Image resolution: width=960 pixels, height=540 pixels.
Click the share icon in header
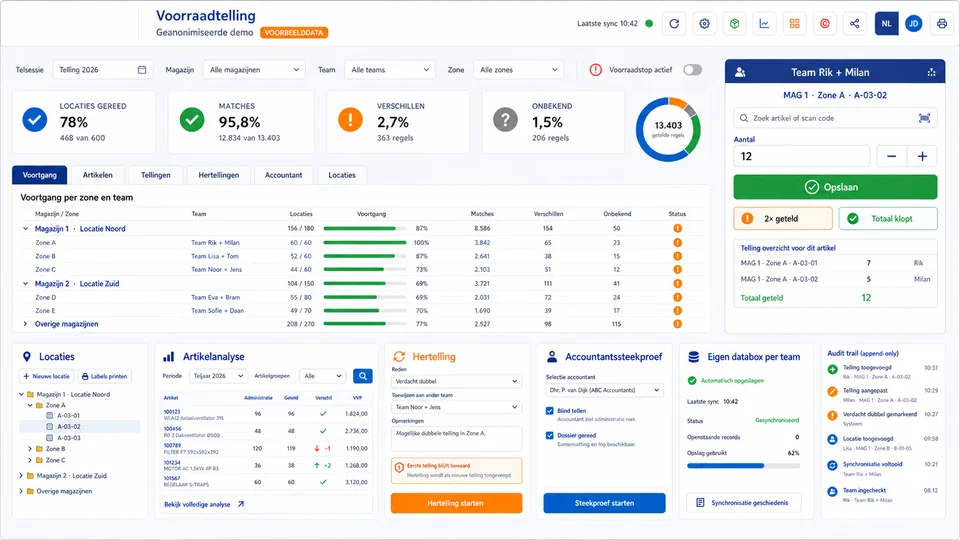855,24
